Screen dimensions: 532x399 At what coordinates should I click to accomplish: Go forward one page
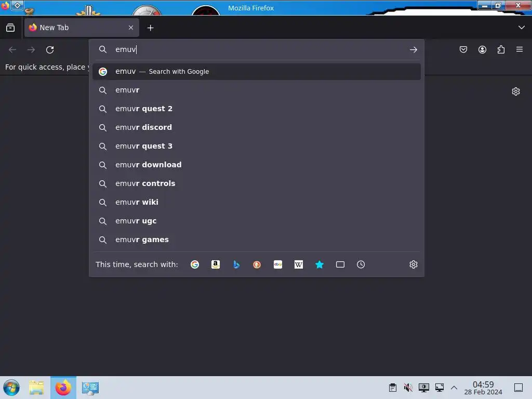click(x=31, y=50)
